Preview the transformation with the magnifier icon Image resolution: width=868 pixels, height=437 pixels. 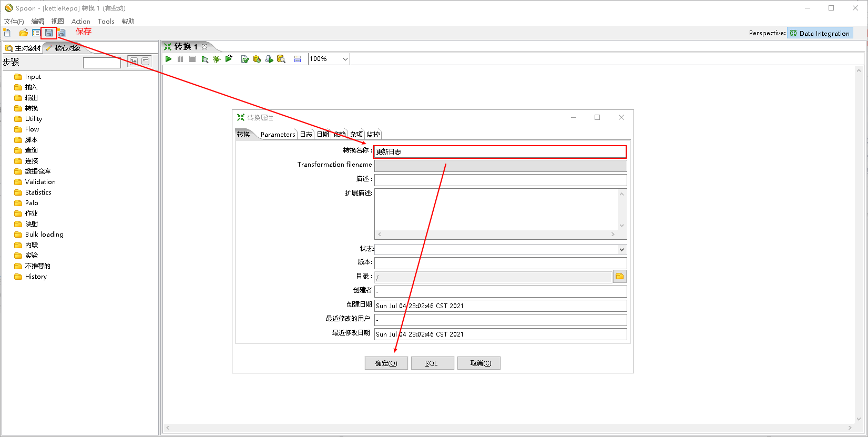(205, 59)
